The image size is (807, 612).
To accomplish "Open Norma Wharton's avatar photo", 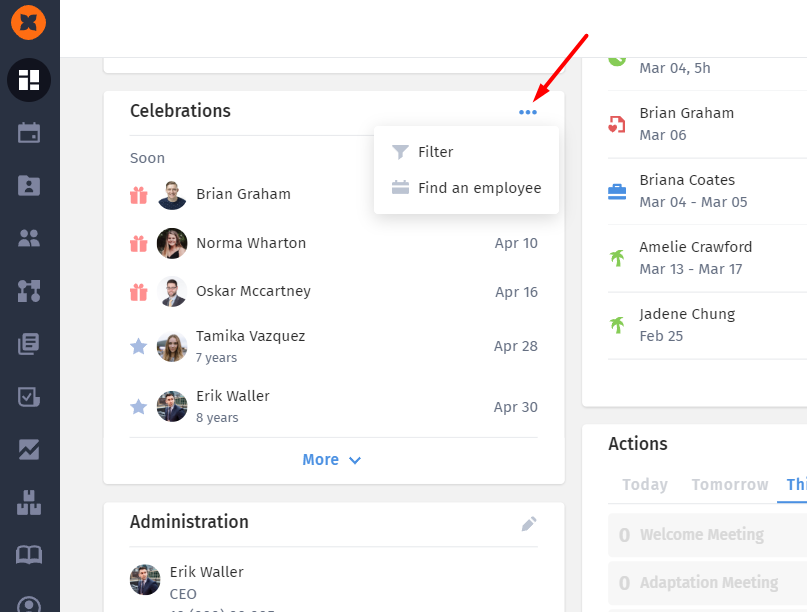I will [x=172, y=243].
